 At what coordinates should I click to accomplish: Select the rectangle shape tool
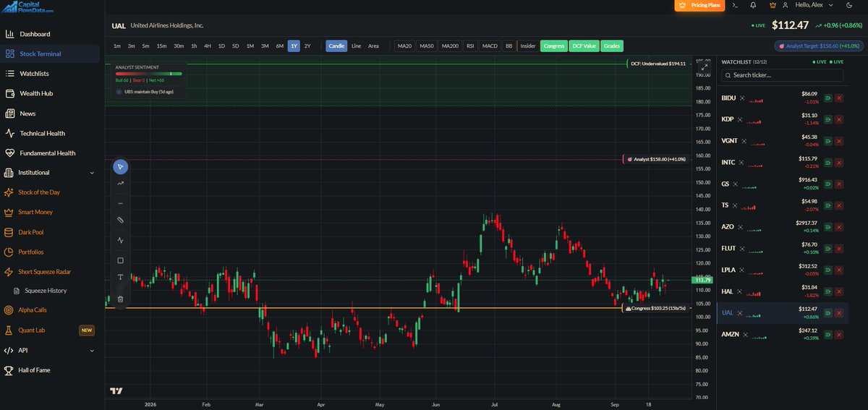121,260
